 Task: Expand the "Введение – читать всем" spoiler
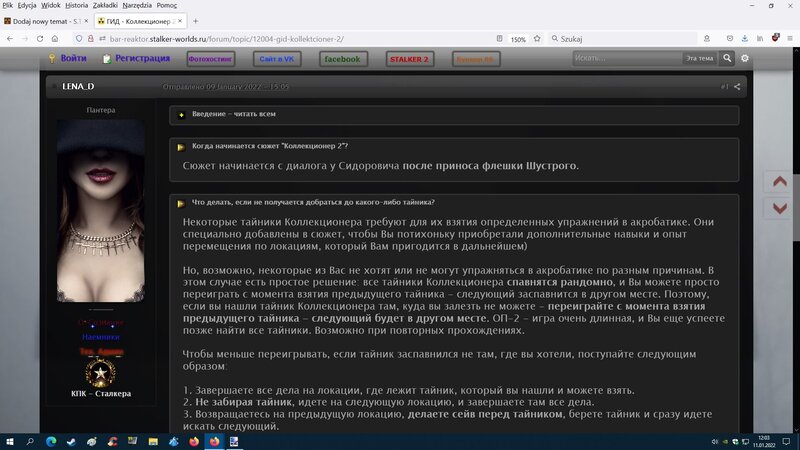(x=182, y=115)
